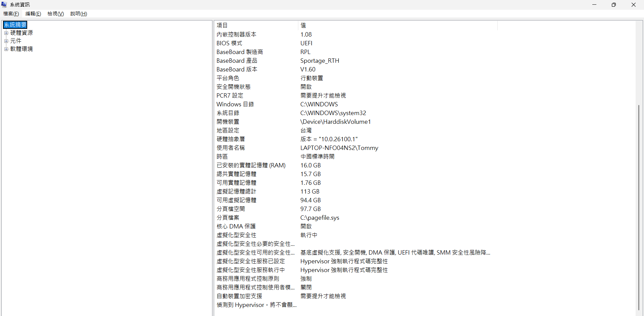Image resolution: width=644 pixels, height=316 pixels.
Task: Open the 說明(H) menu
Action: click(79, 14)
